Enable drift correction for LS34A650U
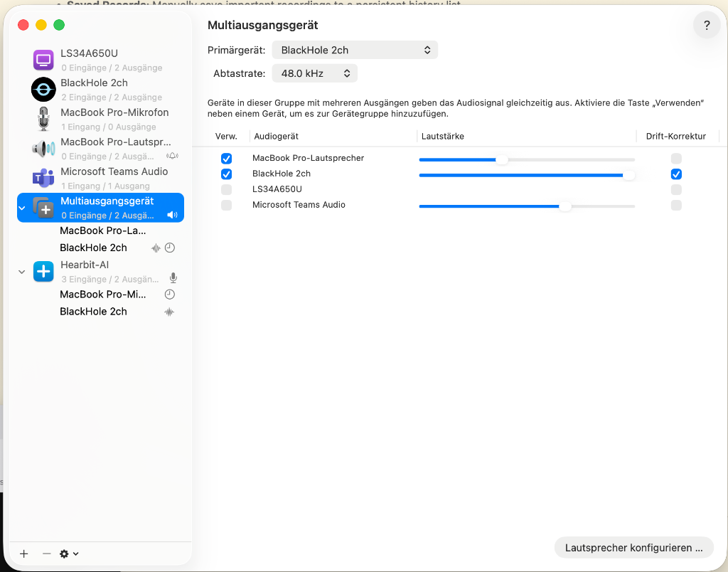Screen dimensions: 728x572 coord(676,189)
